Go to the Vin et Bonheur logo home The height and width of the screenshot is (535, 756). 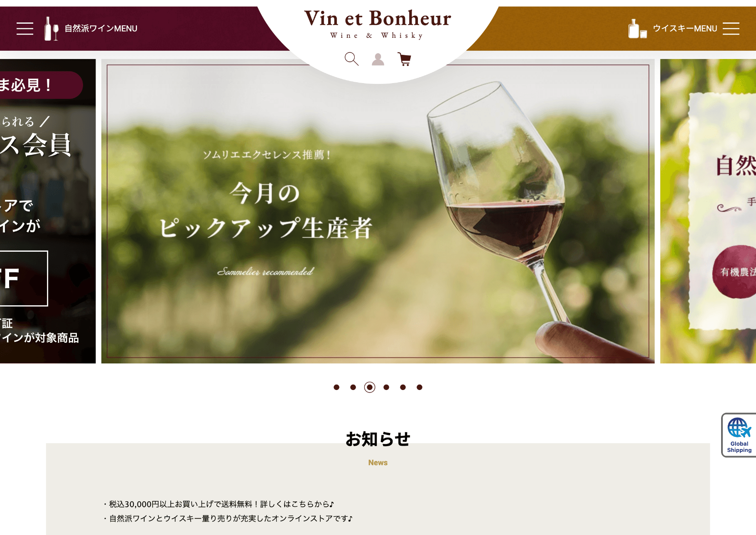click(378, 24)
